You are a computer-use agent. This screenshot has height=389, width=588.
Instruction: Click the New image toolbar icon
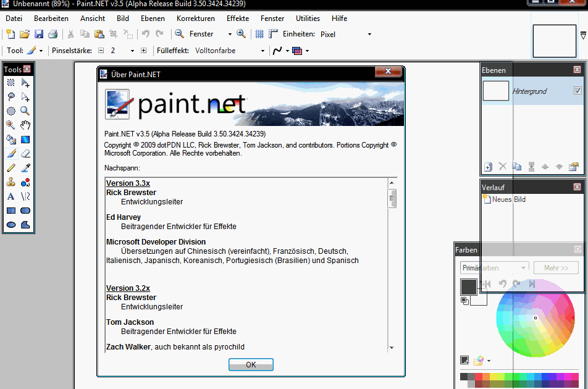click(x=10, y=34)
